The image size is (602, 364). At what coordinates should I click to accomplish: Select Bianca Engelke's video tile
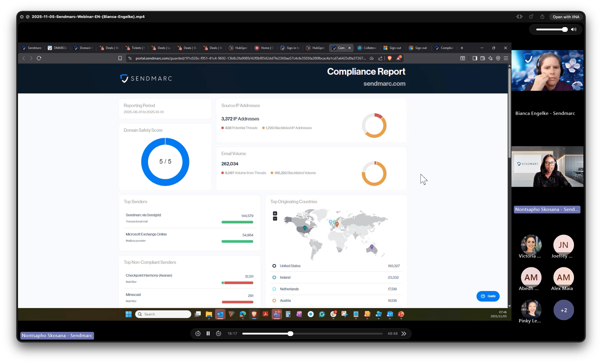point(547,70)
